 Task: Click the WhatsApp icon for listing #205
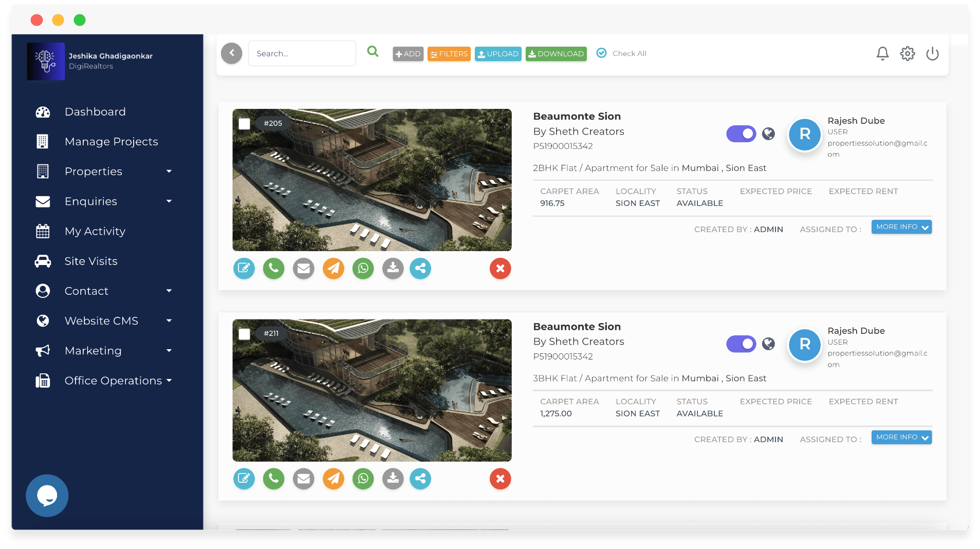pos(363,268)
